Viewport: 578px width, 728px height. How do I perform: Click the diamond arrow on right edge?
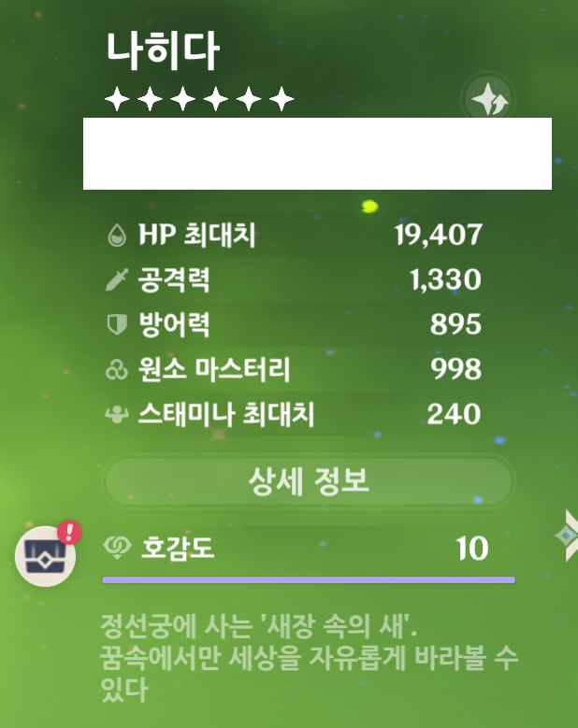coord(567,535)
